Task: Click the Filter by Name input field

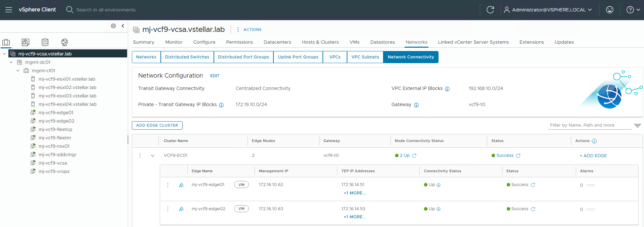Action: coord(590,125)
